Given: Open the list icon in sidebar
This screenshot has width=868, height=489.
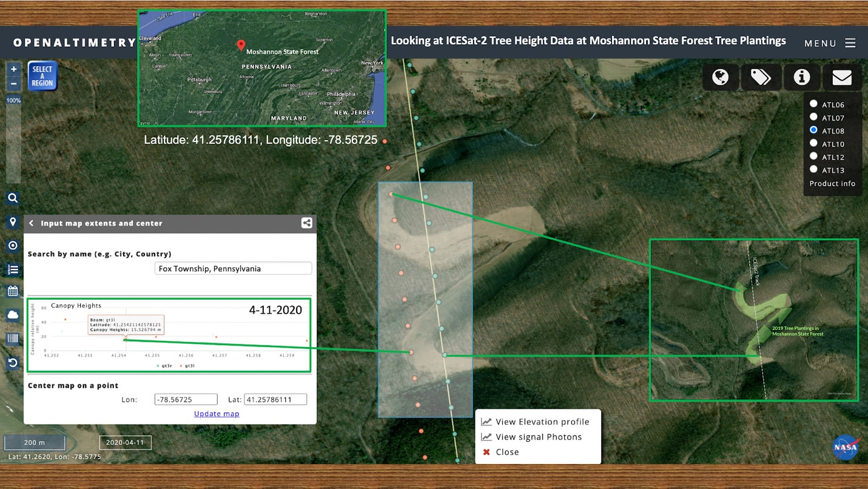Looking at the screenshot, I should tap(13, 269).
